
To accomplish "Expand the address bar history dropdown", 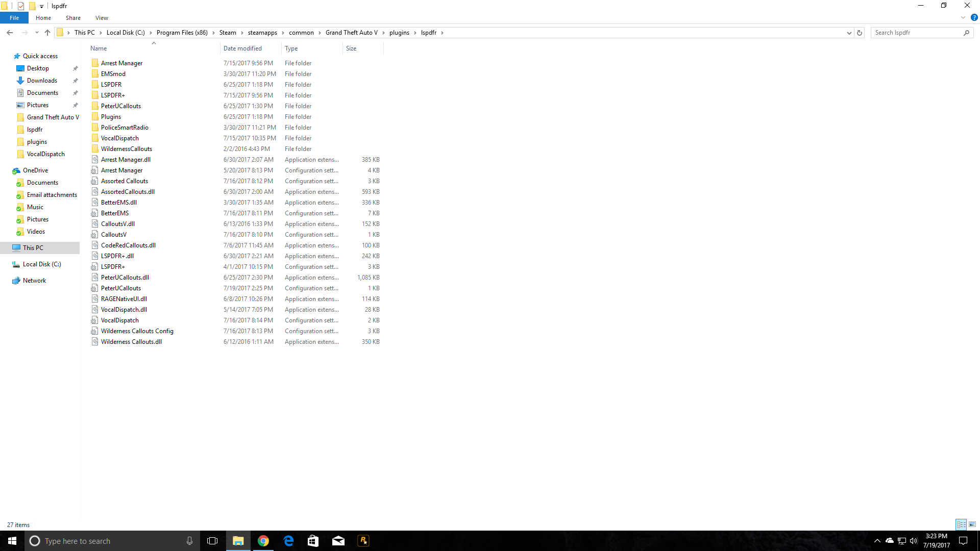I will [x=849, y=33].
